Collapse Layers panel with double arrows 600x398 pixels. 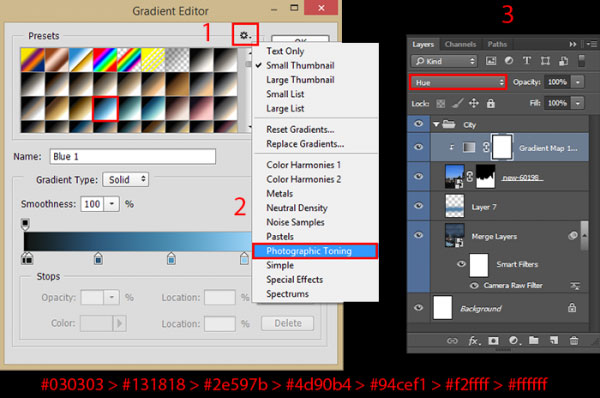(x=572, y=44)
